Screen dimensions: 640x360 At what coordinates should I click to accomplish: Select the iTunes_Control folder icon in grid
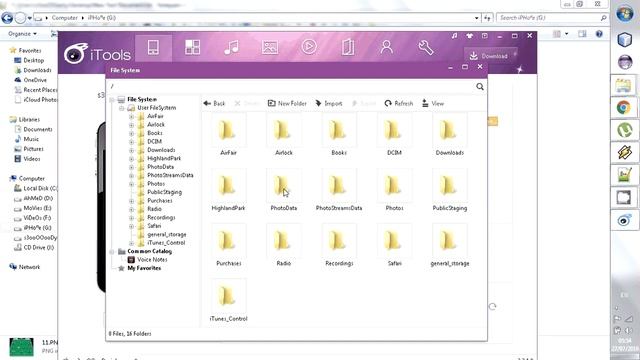(x=228, y=296)
